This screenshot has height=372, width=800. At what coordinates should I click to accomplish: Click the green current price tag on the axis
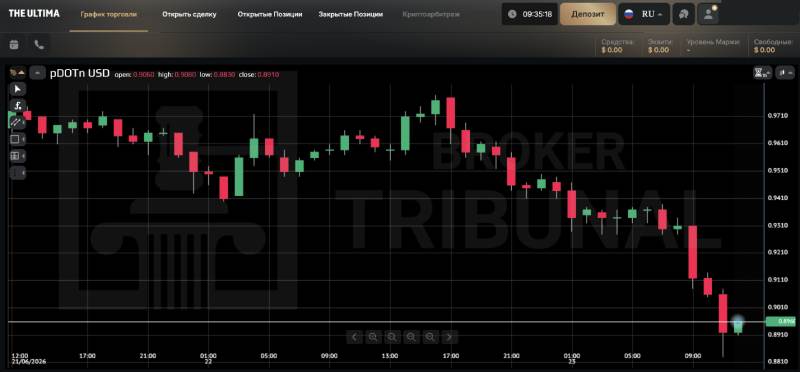coord(781,321)
